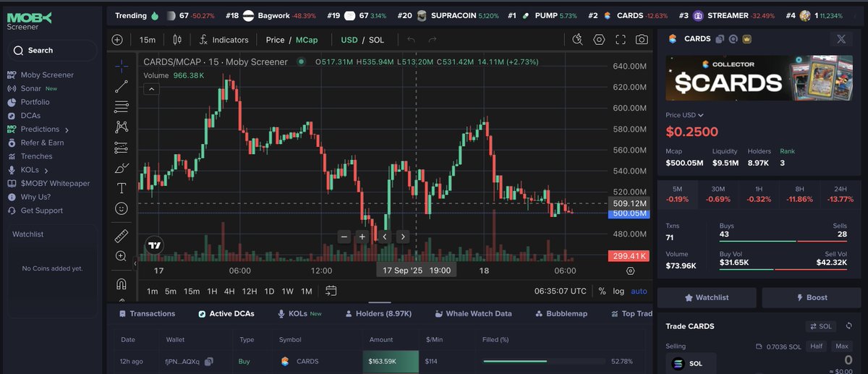Open the Whale Watch Data tab
Image resolution: width=868 pixels, height=374 pixels.
(x=473, y=313)
